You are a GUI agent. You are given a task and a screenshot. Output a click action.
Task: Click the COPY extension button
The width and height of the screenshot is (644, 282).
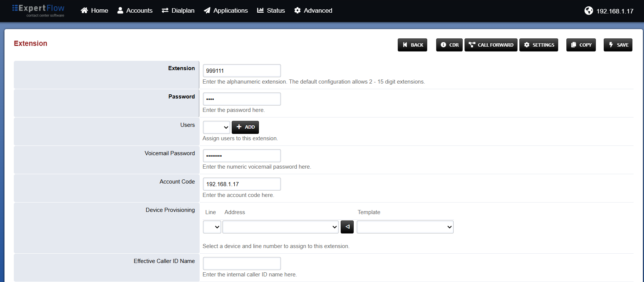[x=581, y=45]
